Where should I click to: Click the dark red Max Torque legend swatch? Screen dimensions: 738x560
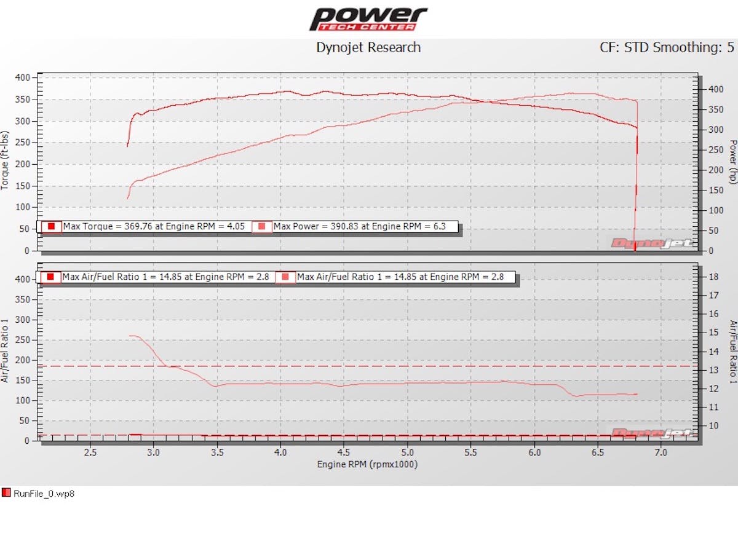point(52,227)
